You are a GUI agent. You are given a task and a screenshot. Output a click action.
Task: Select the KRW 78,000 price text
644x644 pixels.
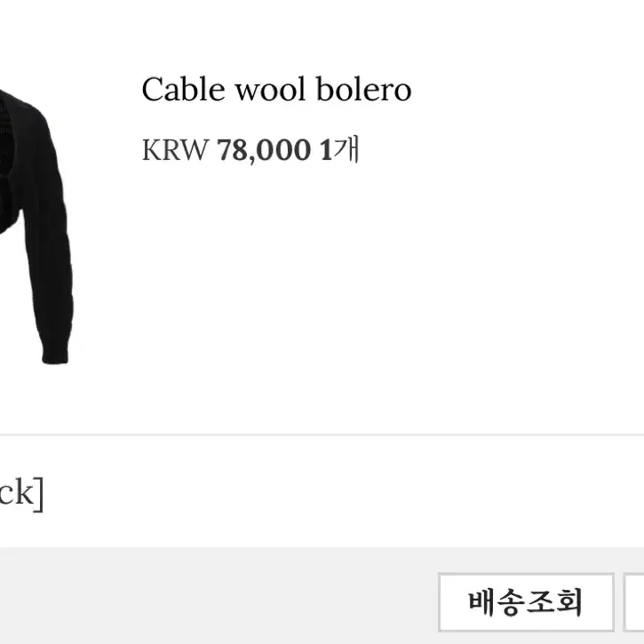(227, 150)
